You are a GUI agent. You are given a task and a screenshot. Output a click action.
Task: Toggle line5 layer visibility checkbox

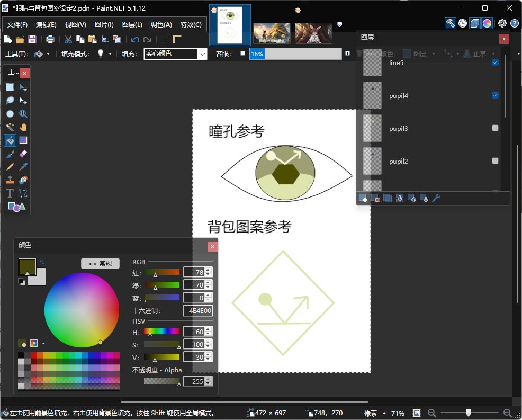coord(495,62)
